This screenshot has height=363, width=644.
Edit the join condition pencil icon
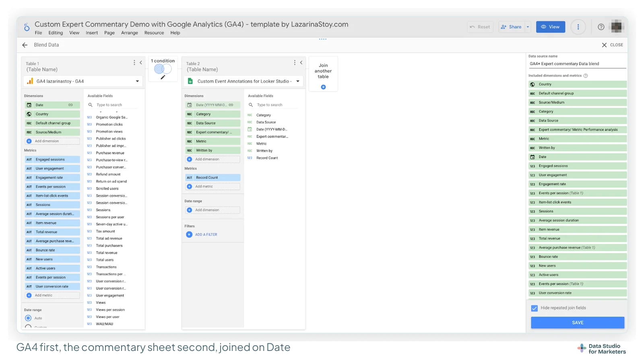tap(163, 77)
